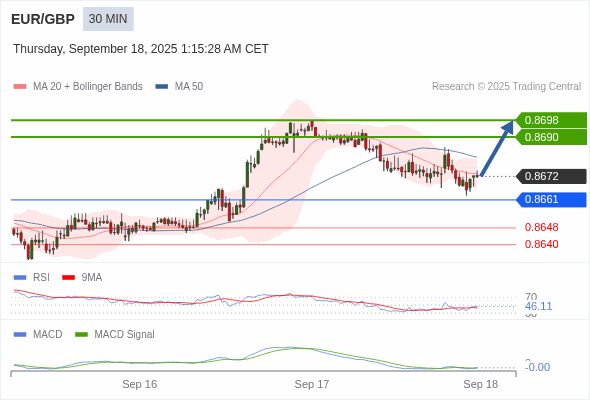This screenshot has height=400, width=590.
Task: Click the Thursday, September 18, 2025 timestamp
Action: (x=141, y=49)
